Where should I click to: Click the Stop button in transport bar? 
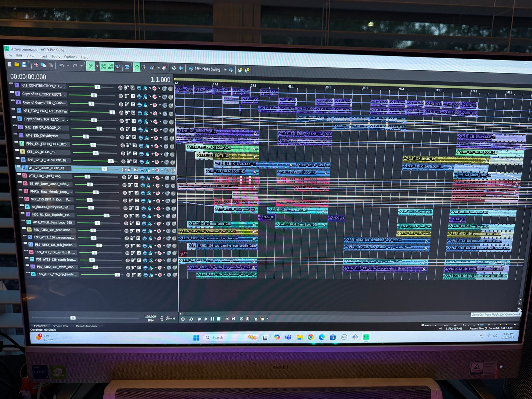219,319
